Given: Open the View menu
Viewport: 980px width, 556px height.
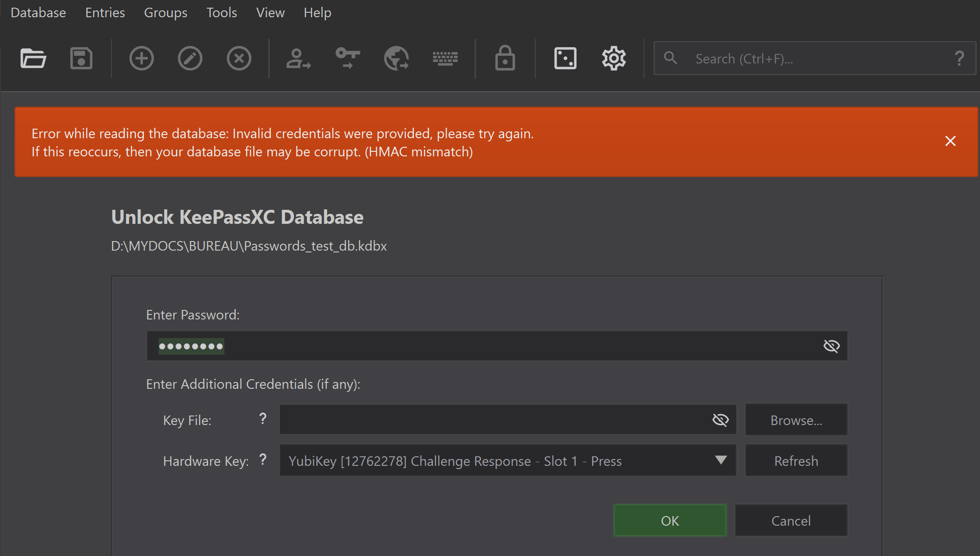Looking at the screenshot, I should (x=270, y=13).
